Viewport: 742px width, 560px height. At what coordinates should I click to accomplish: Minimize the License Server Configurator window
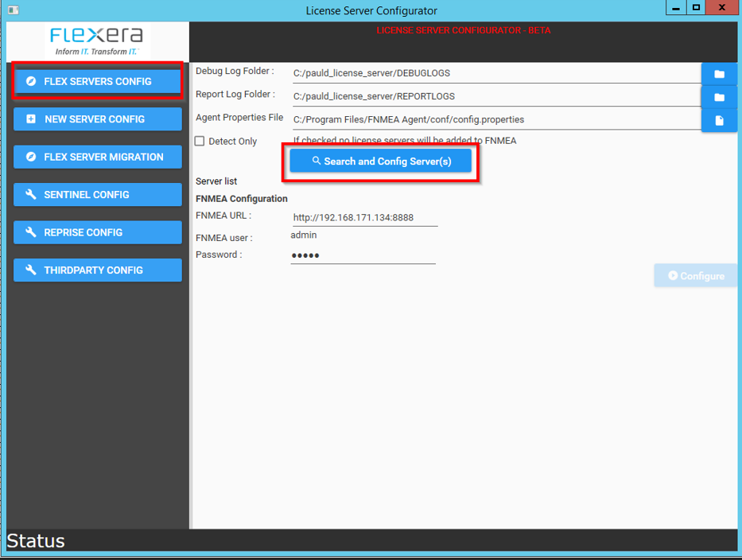point(676,8)
